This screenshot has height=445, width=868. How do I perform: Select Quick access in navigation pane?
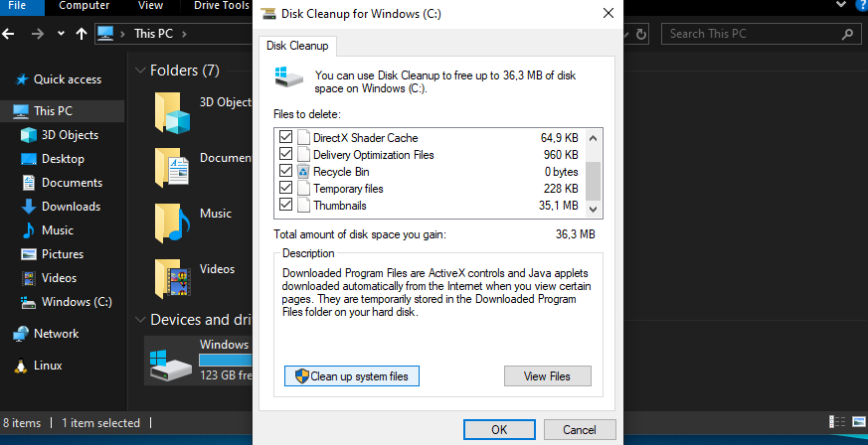68,79
